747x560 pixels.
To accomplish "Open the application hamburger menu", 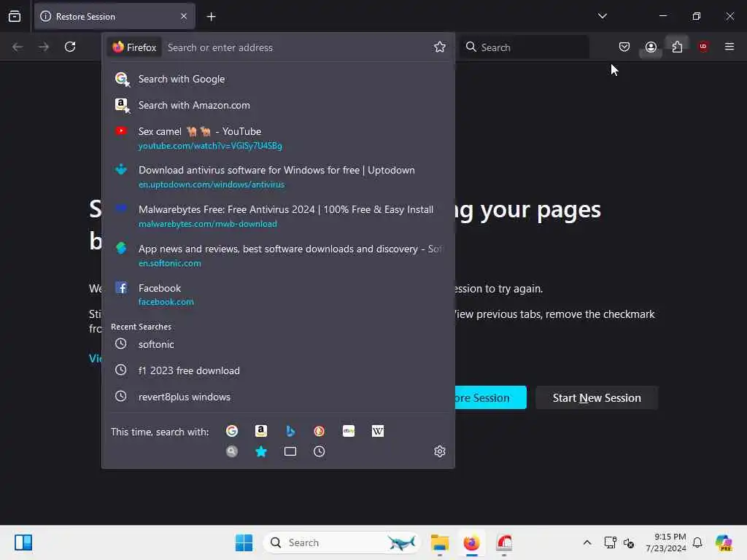I will (x=729, y=47).
